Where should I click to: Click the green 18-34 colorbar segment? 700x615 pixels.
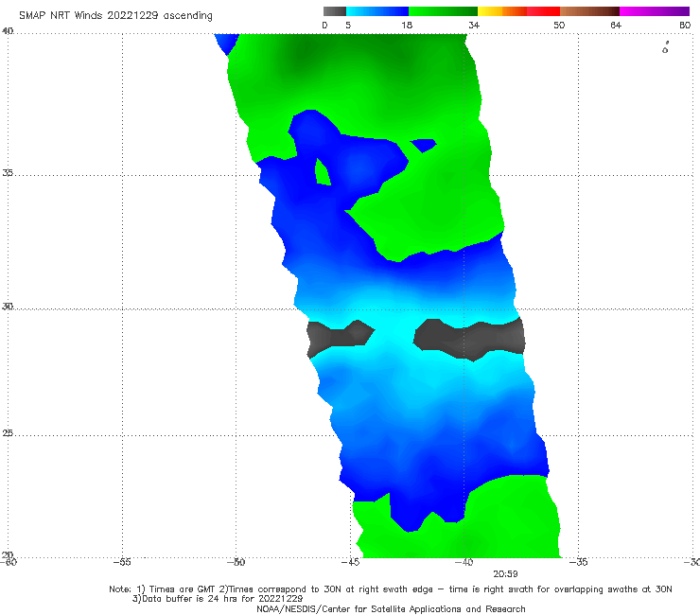click(x=443, y=11)
